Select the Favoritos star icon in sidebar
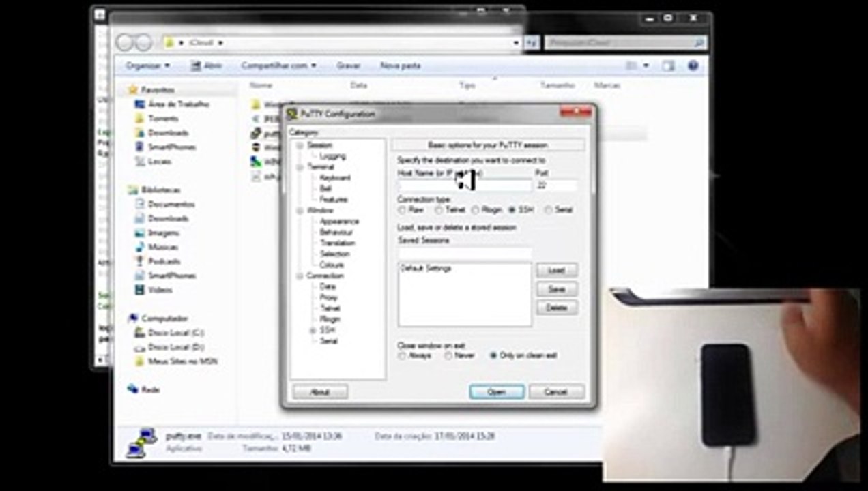Screen dimensions: 868x491 pyautogui.click(x=132, y=89)
